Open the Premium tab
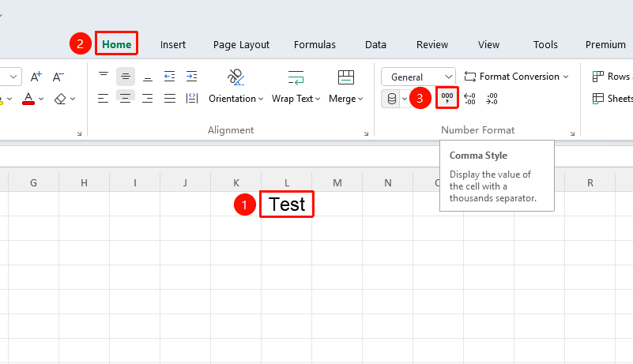 (x=605, y=44)
